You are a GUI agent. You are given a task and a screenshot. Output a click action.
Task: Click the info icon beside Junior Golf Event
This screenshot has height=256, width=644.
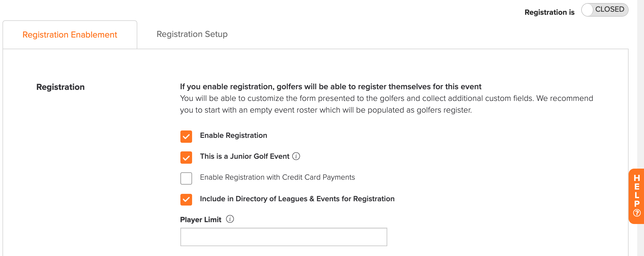(x=296, y=156)
